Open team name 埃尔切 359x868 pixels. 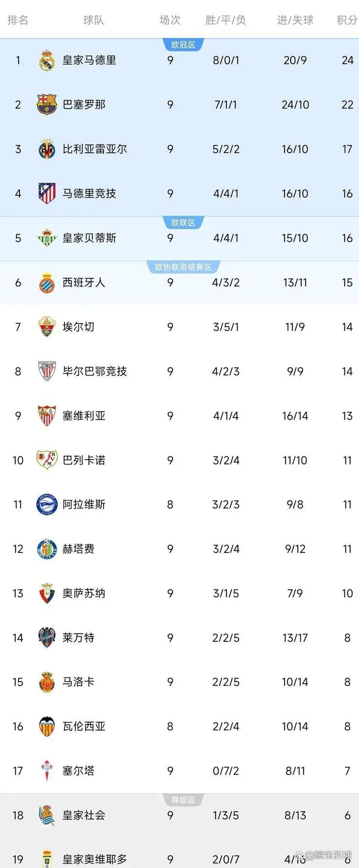78,327
